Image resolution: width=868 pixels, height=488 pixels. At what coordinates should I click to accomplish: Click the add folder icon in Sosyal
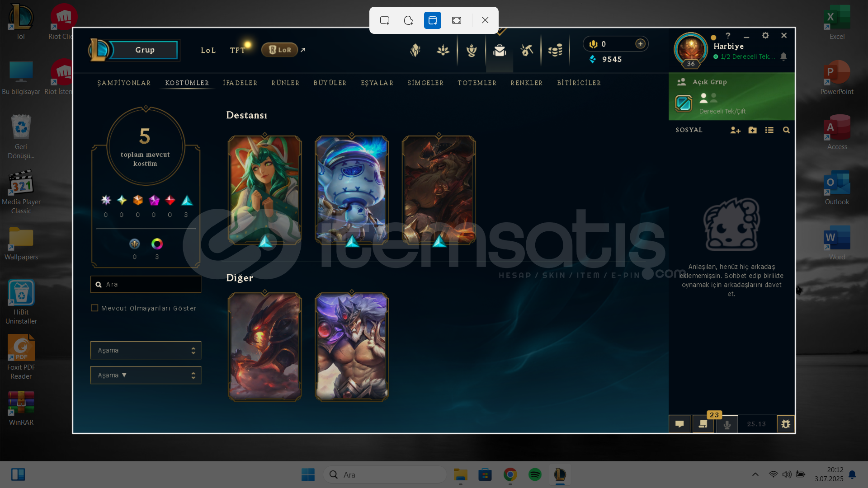[x=752, y=130]
